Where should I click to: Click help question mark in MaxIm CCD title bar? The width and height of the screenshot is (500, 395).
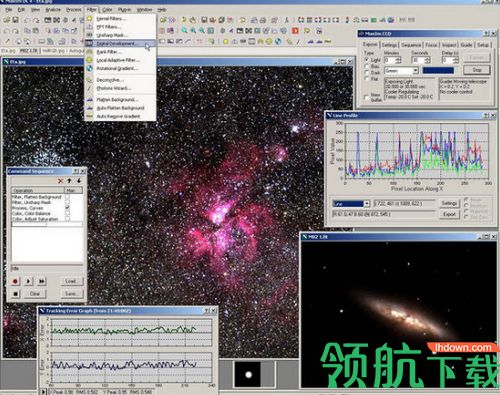tap(487, 34)
